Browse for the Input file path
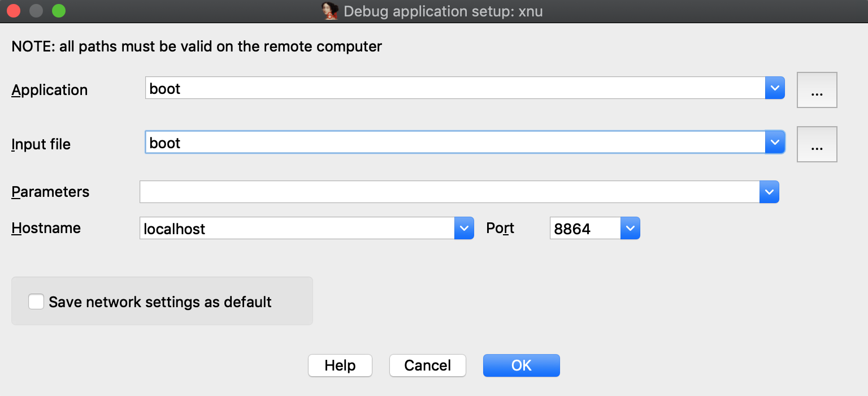 (x=817, y=144)
